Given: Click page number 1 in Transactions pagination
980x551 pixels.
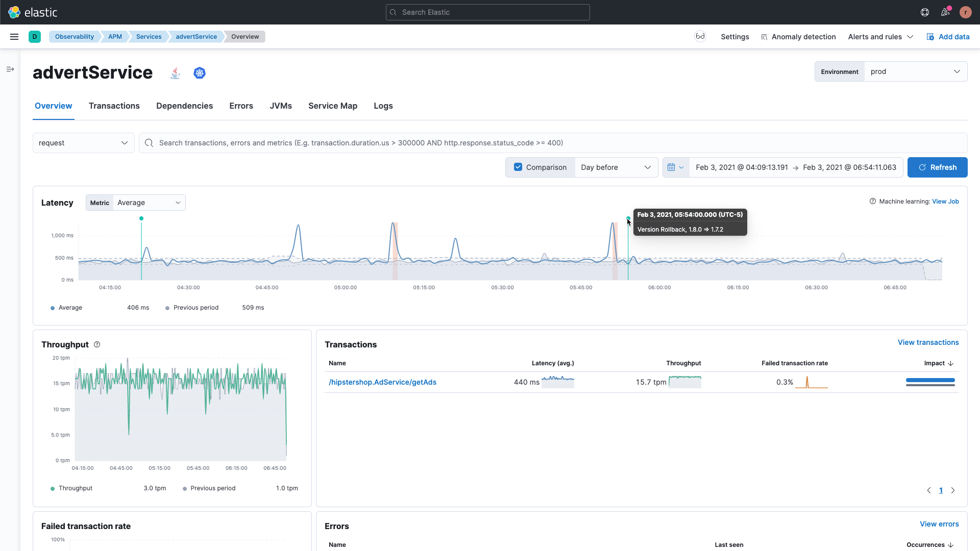Looking at the screenshot, I should [941, 490].
